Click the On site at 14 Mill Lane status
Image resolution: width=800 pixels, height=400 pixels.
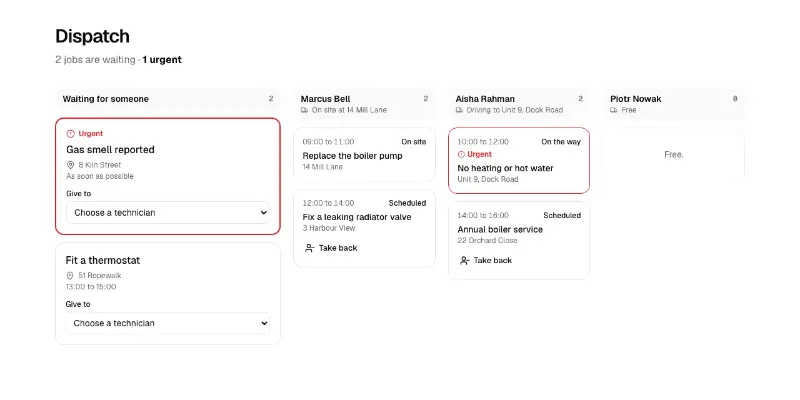point(349,110)
